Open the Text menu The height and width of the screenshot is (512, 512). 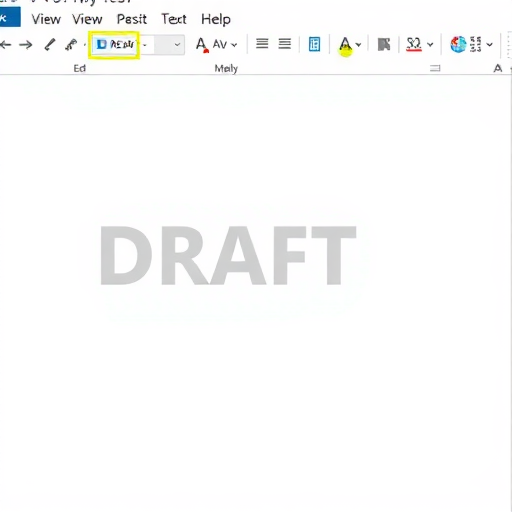[174, 19]
